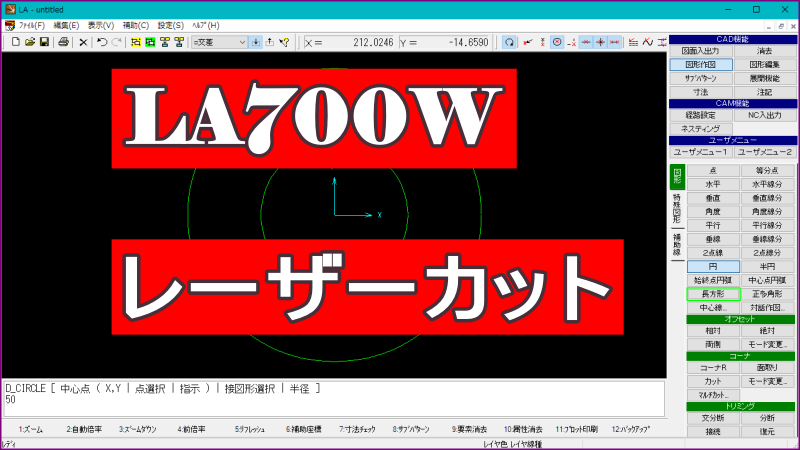Click the New file icon in toolbar
The height and width of the screenshot is (450, 800).
[15, 42]
